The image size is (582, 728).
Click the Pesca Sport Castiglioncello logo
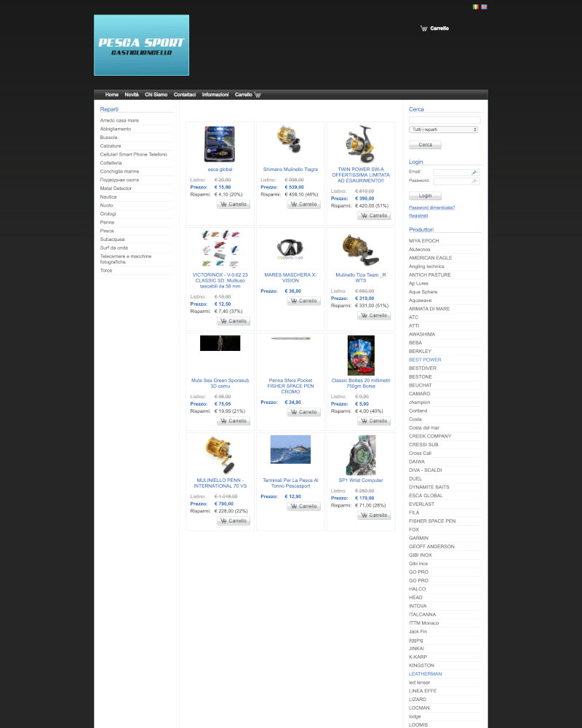pos(142,45)
